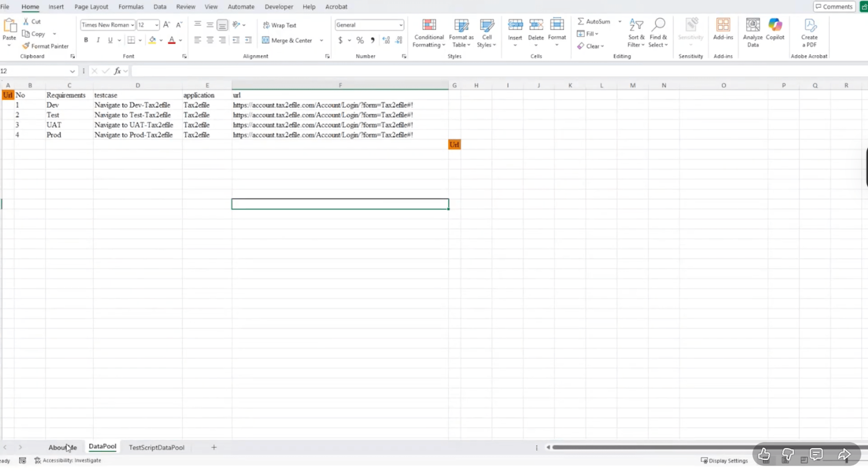868x471 pixels.
Task: Expand the font name dropdown
Action: pyautogui.click(x=132, y=25)
